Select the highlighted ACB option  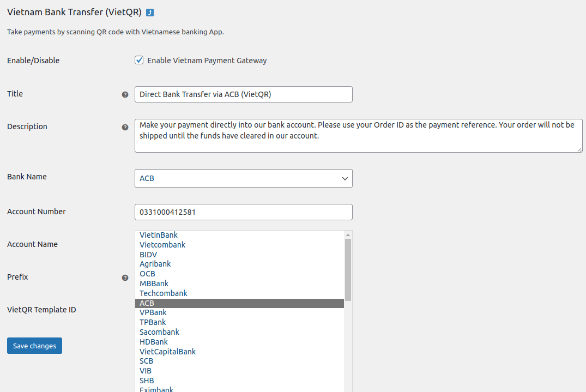tap(147, 303)
